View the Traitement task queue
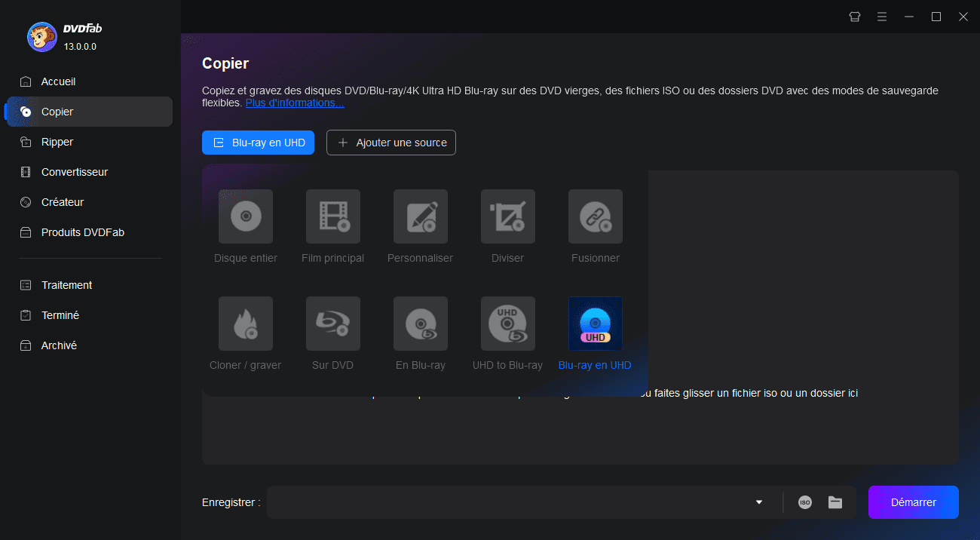 point(89,285)
